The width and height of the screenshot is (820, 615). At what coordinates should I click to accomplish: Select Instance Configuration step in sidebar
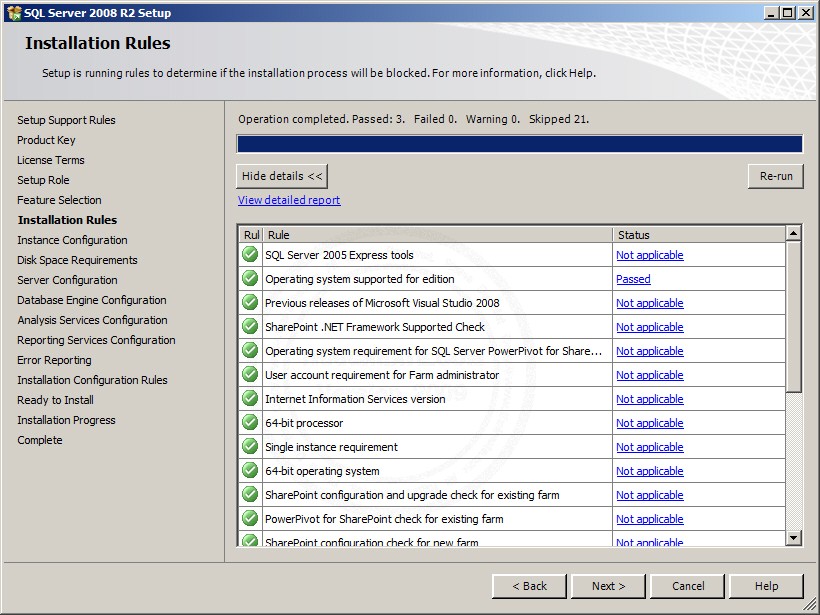(x=72, y=240)
